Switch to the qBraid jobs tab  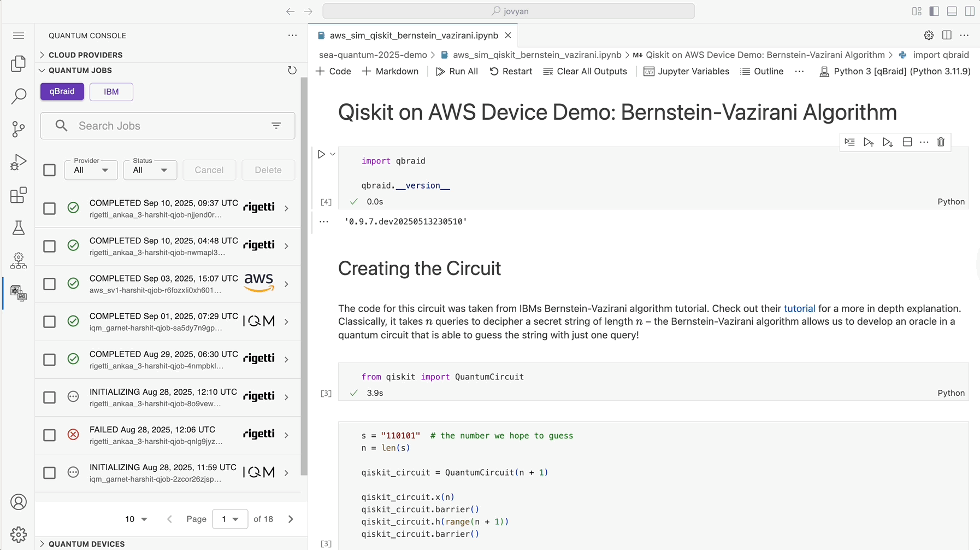pyautogui.click(x=62, y=91)
